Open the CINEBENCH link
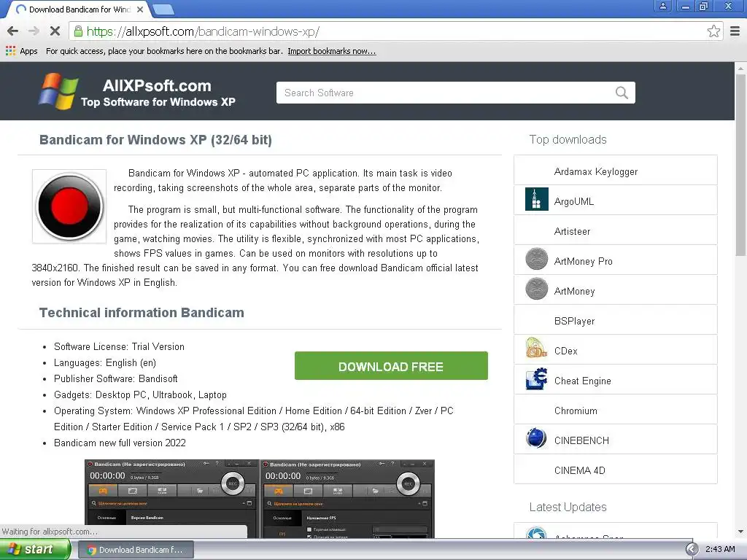This screenshot has height=560, width=747. [581, 440]
